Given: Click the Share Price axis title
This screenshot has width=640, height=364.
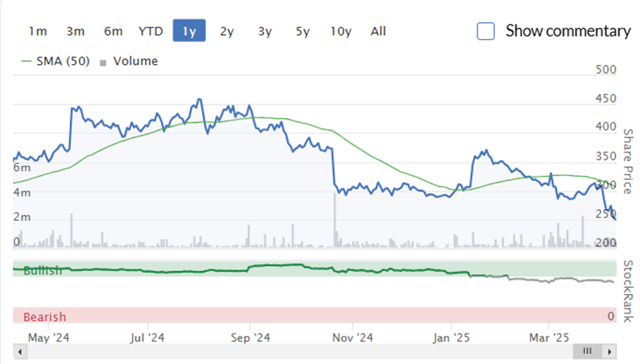Looking at the screenshot, I should click(628, 161).
